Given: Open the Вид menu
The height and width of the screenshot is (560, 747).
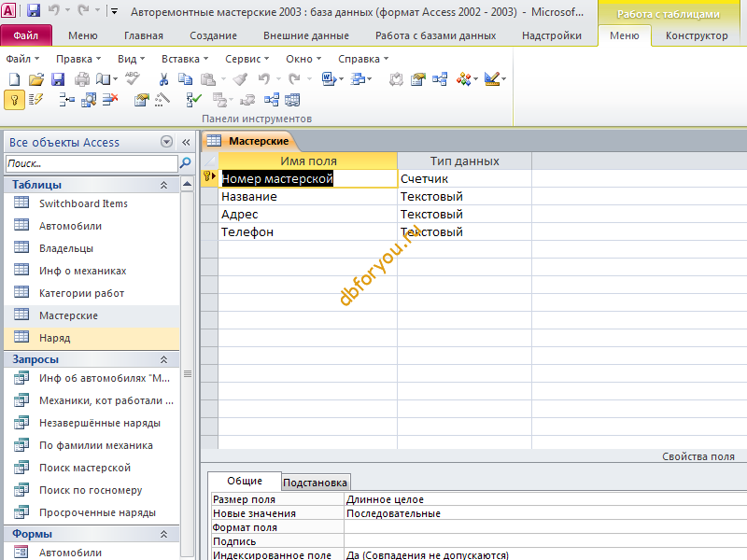Looking at the screenshot, I should tap(131, 59).
